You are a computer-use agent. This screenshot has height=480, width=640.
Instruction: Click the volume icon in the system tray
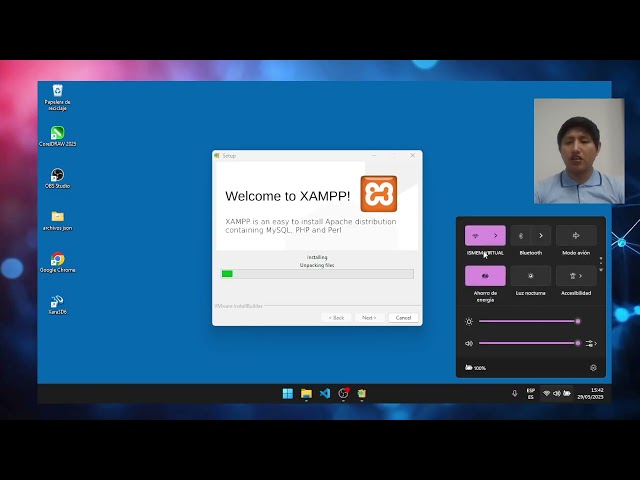pyautogui.click(x=557, y=393)
